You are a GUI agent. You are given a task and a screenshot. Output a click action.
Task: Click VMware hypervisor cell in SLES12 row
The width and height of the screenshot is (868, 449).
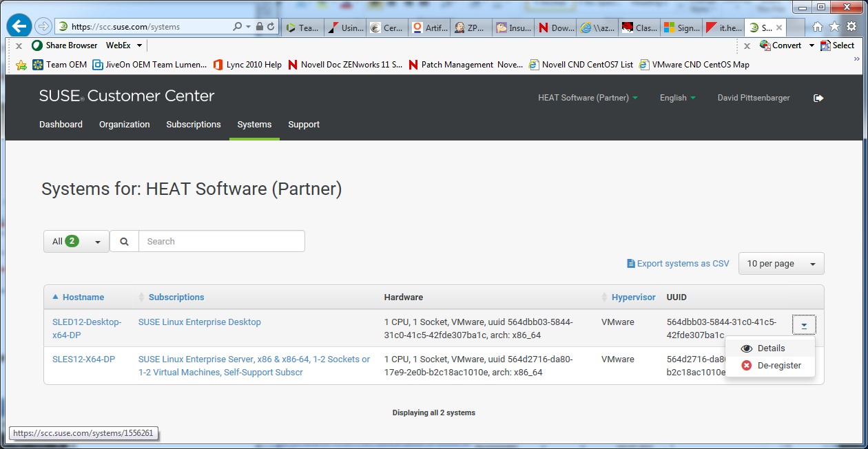[x=618, y=359]
